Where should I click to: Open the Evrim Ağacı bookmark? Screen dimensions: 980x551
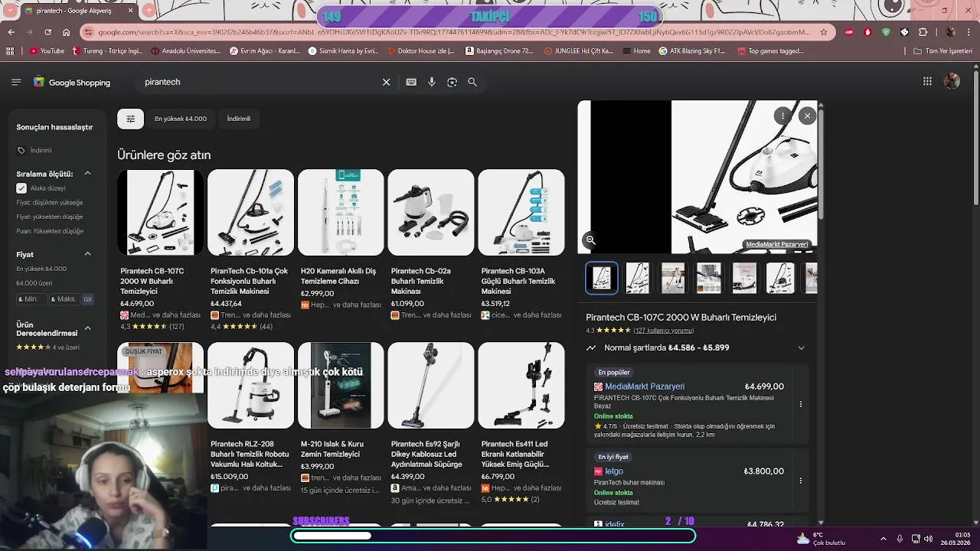point(265,51)
